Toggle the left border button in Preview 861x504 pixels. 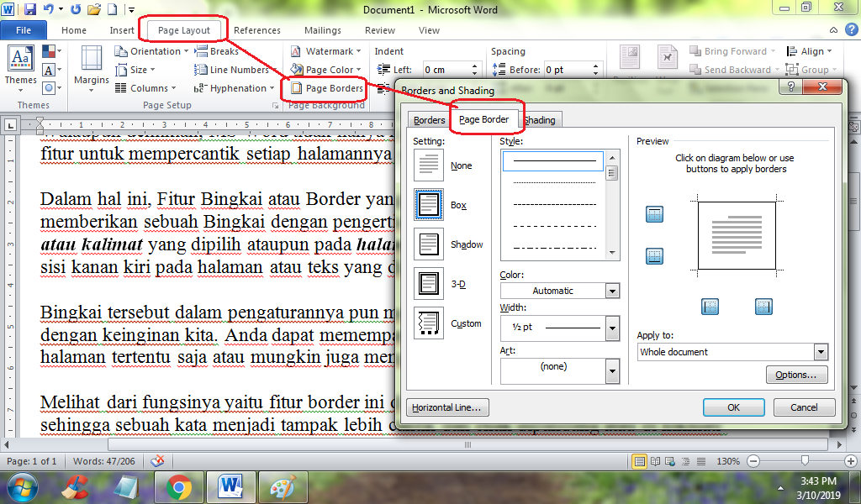710,306
